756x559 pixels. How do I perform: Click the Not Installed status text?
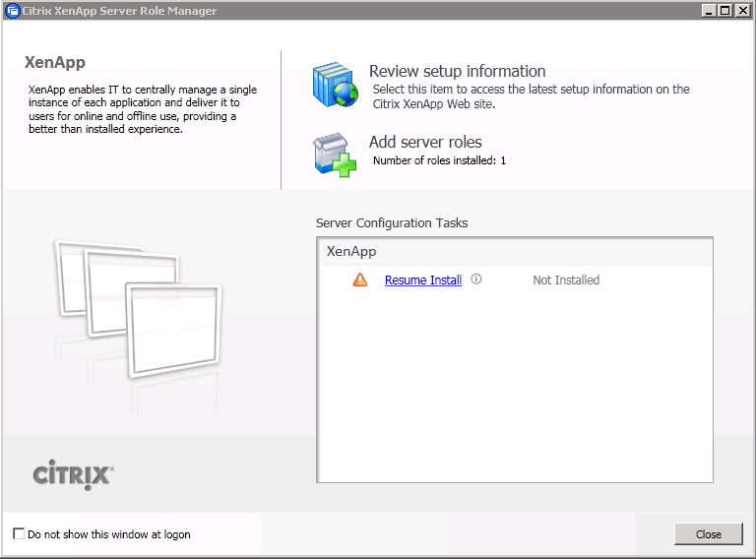(x=566, y=279)
